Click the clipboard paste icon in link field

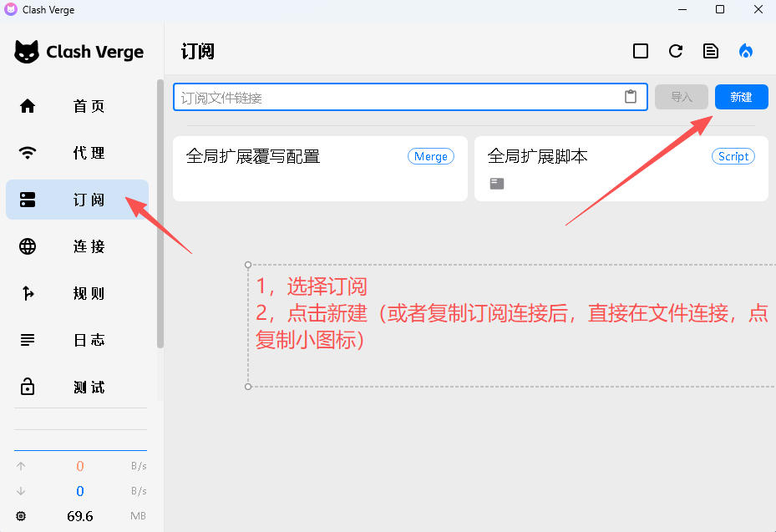click(x=631, y=97)
